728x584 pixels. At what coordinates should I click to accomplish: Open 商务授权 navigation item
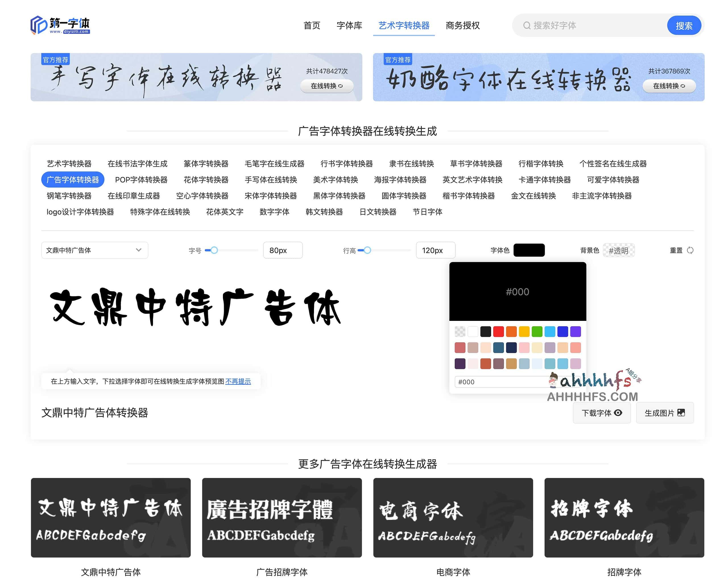coord(462,25)
